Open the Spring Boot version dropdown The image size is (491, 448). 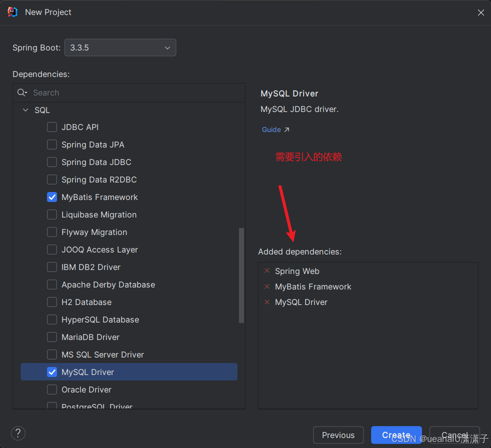click(120, 47)
